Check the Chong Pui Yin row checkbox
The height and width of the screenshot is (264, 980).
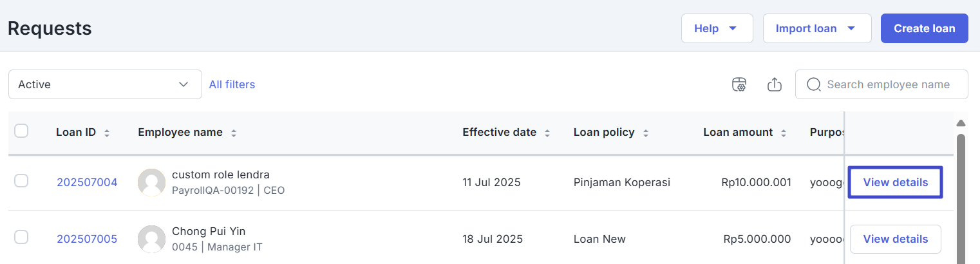(x=21, y=238)
